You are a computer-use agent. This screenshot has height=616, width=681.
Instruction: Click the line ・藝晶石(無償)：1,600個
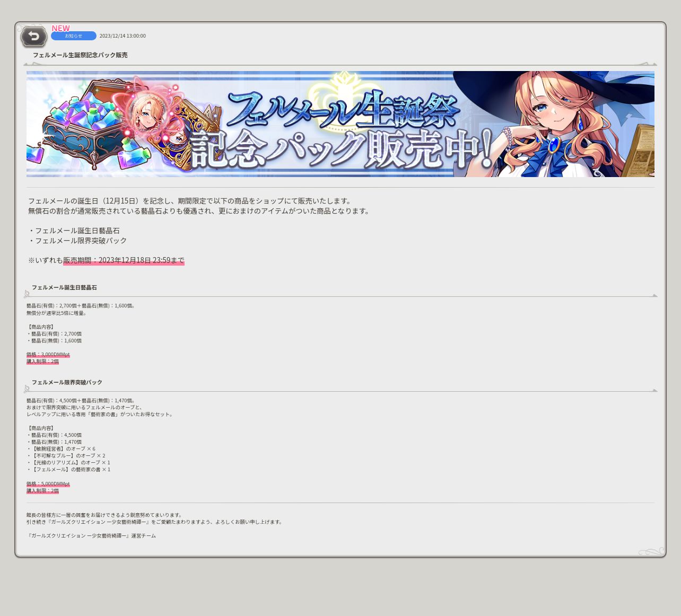click(x=54, y=341)
